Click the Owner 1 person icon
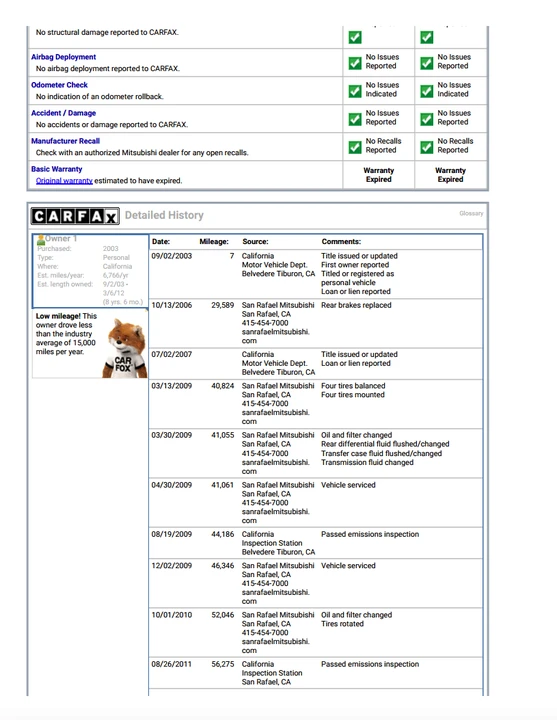Viewport: 557px width, 720px height. [41, 239]
